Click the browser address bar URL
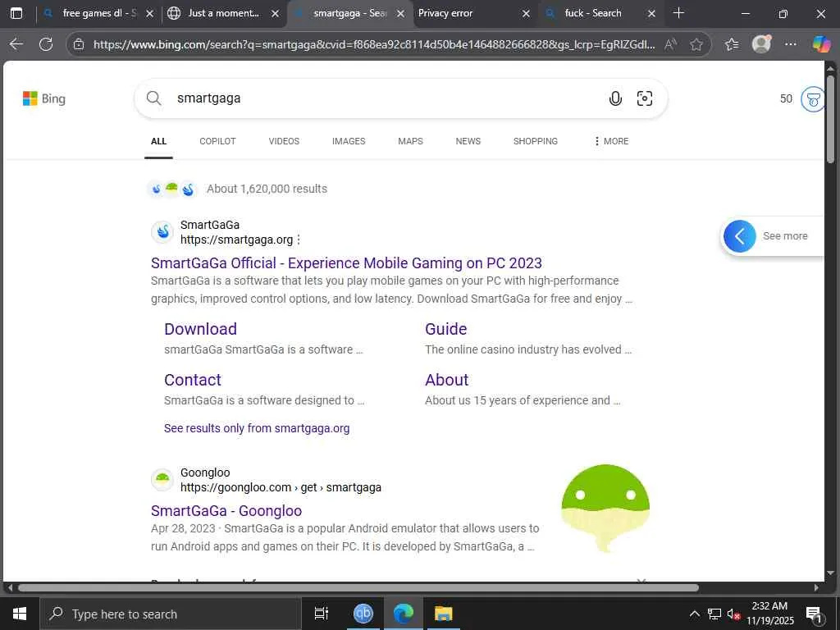840x630 pixels. pyautogui.click(x=374, y=44)
